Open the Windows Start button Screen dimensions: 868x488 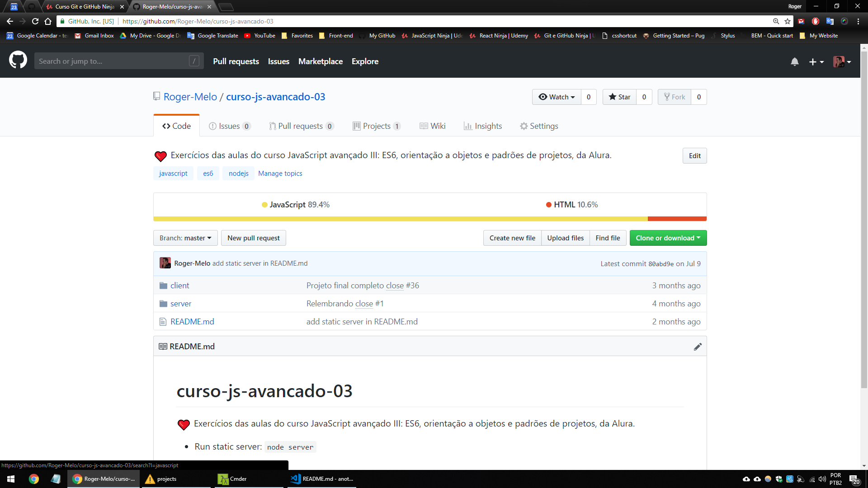(11, 479)
